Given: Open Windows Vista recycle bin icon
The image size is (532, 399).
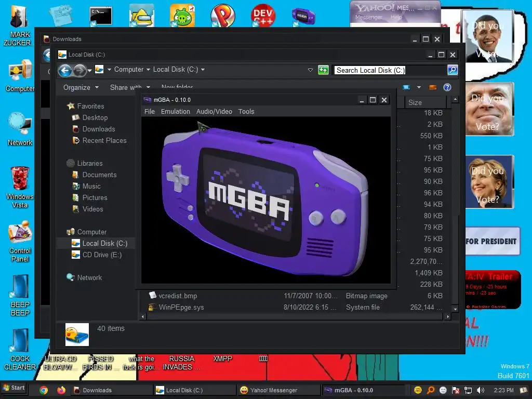Looking at the screenshot, I should coord(20,187).
